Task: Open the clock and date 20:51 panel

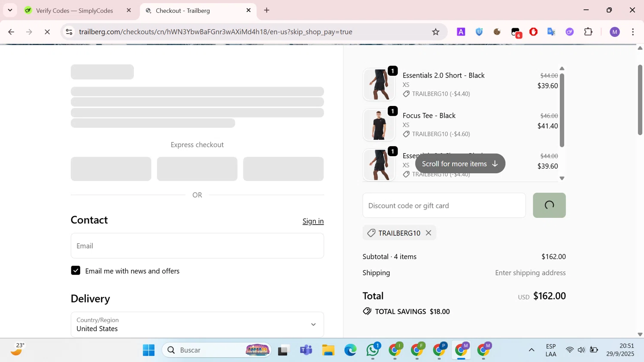Action: point(620,350)
